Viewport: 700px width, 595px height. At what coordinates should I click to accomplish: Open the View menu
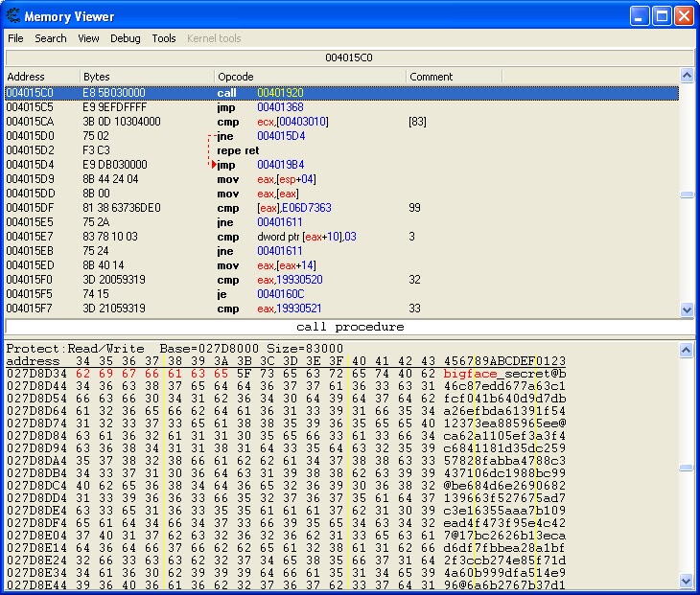point(88,38)
